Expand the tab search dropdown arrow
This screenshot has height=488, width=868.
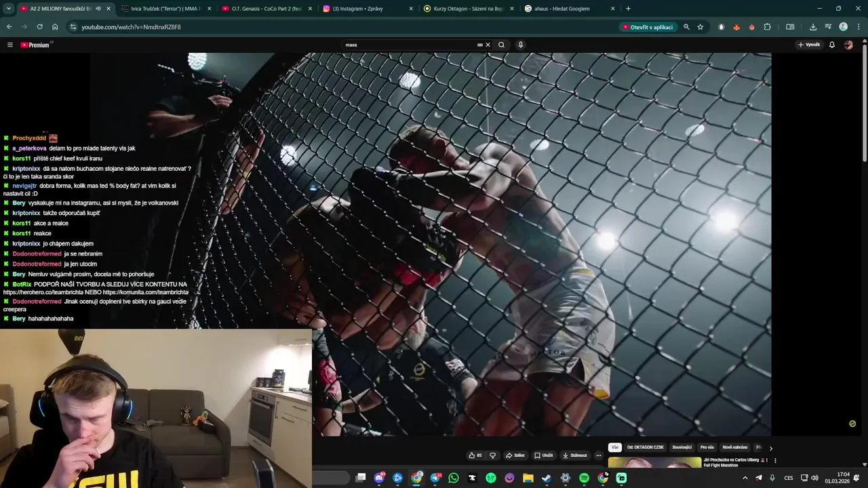[x=8, y=9]
